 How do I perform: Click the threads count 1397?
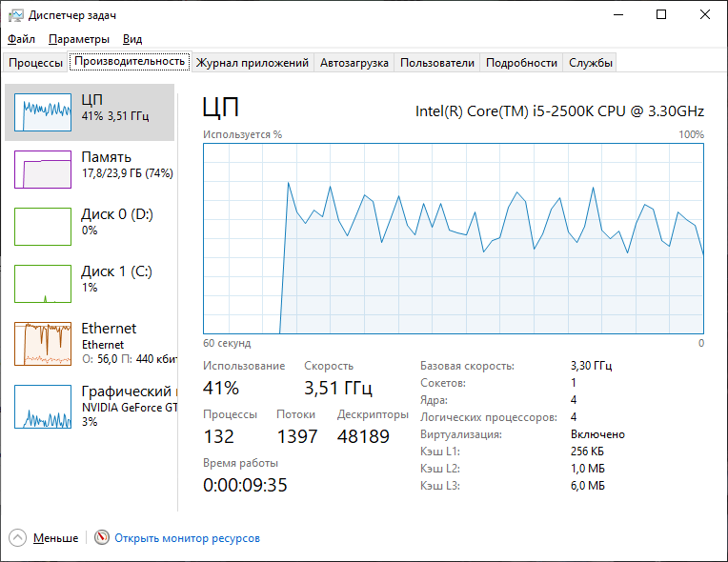point(297,436)
